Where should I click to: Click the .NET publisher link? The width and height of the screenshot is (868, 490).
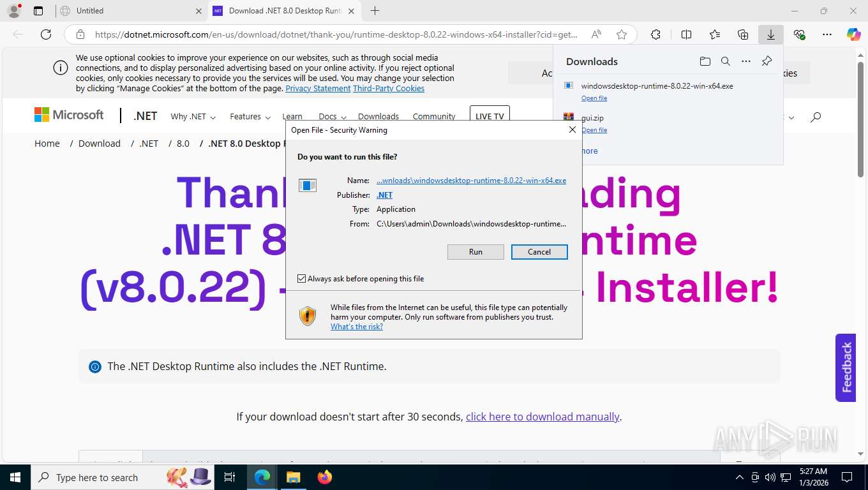coord(384,195)
